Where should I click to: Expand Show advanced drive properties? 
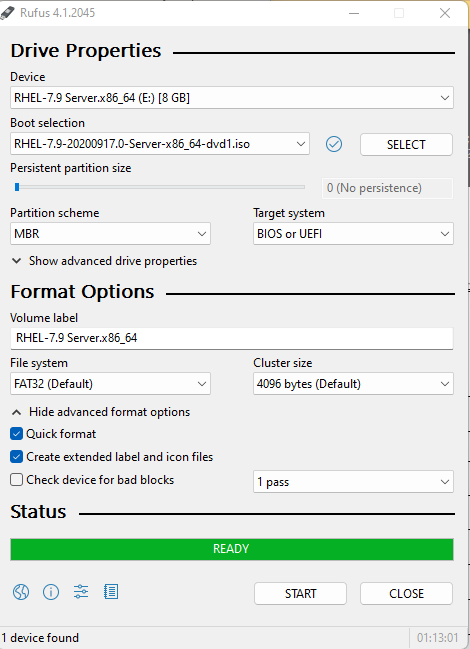[x=104, y=261]
